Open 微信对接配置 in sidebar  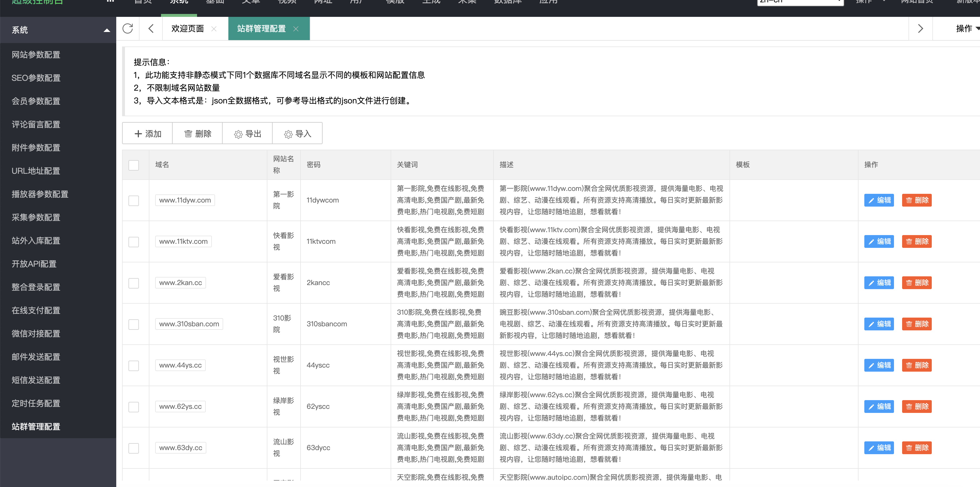click(58, 334)
